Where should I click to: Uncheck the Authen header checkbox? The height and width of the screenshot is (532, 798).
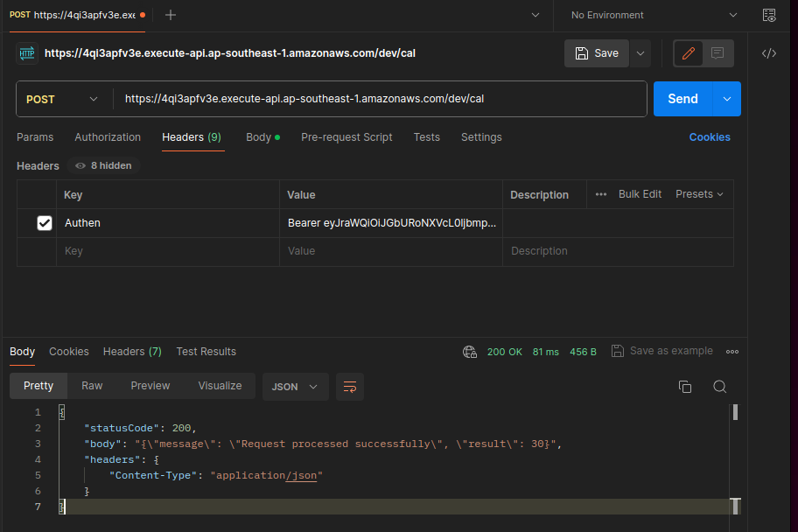tap(45, 223)
